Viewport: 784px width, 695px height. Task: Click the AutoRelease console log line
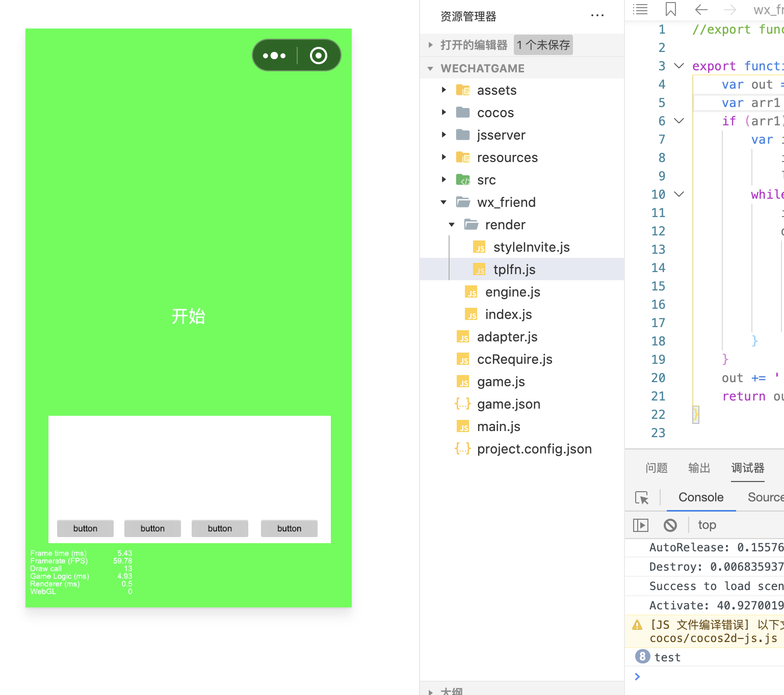tap(716, 547)
